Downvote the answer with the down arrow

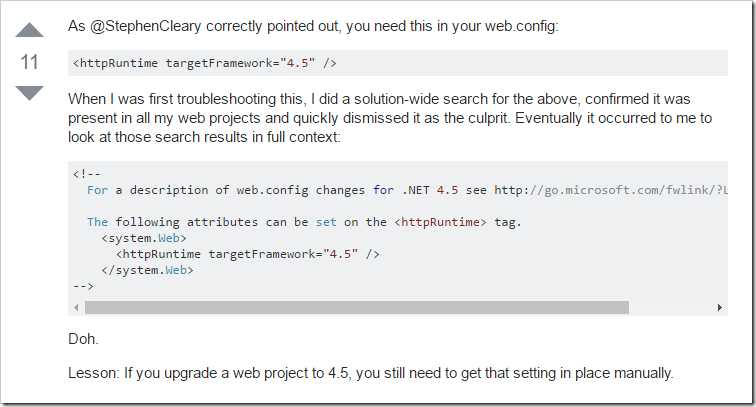coord(29,93)
